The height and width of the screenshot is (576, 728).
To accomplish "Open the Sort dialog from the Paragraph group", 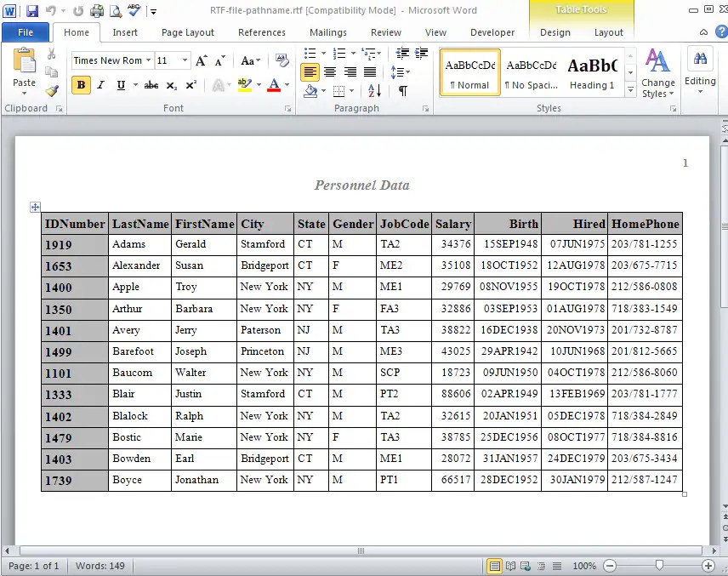I will click(x=374, y=88).
